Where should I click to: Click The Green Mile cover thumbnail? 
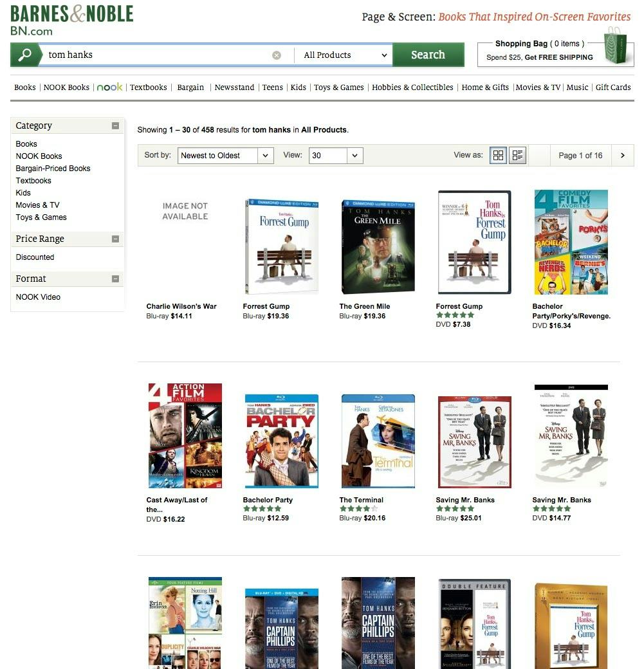[378, 246]
